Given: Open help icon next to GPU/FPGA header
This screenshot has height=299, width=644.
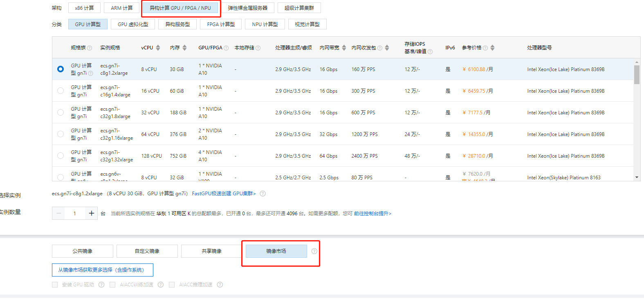Looking at the screenshot, I should coord(226,48).
